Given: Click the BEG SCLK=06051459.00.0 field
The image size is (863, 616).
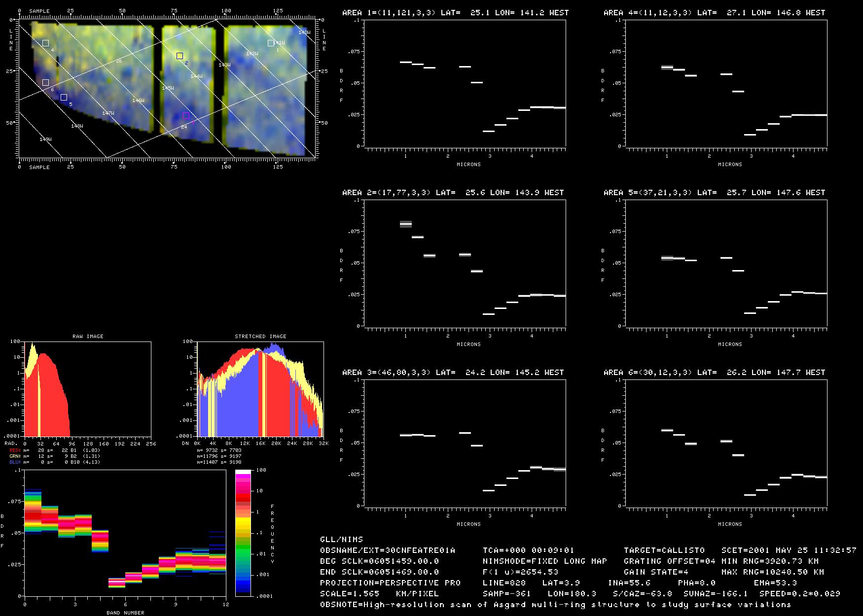Looking at the screenshot, I should 380,561.
